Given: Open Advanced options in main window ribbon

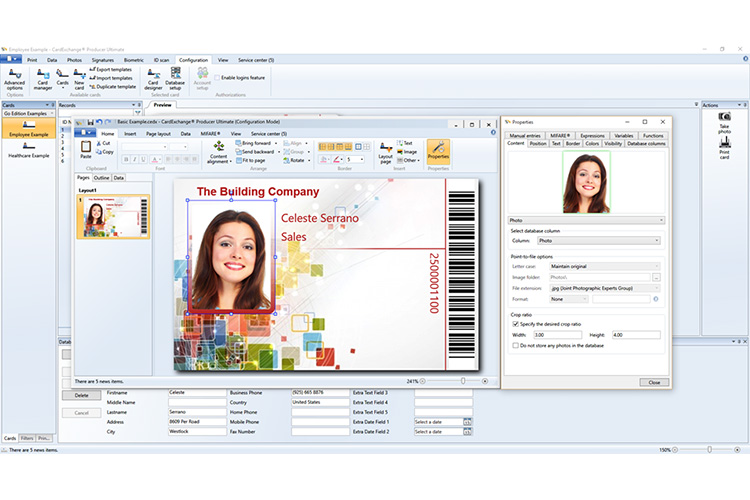Looking at the screenshot, I should (14, 79).
